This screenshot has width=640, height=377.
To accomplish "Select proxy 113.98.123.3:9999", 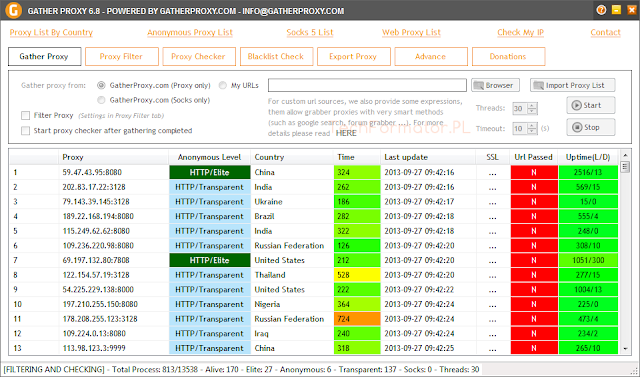I will point(94,348).
